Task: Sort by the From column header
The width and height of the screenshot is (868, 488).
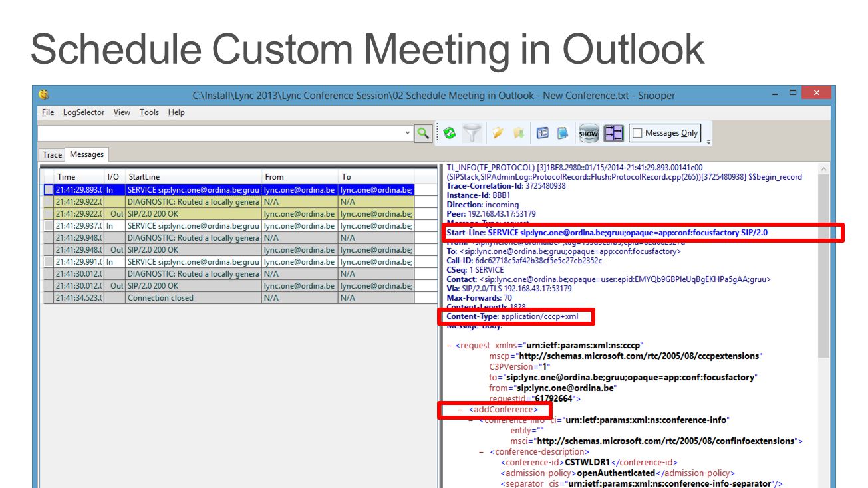Action: [x=299, y=177]
